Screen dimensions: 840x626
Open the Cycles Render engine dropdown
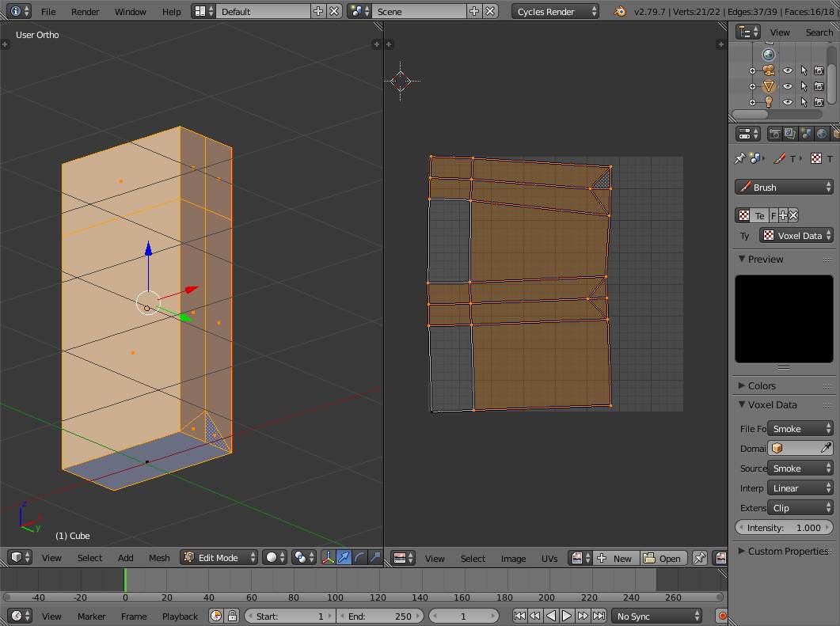pyautogui.click(x=555, y=11)
